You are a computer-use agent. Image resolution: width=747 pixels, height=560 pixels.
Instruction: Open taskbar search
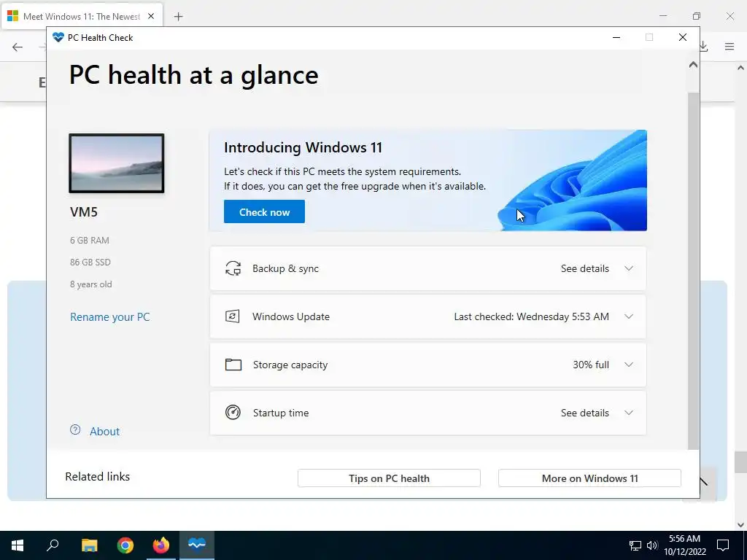click(53, 545)
